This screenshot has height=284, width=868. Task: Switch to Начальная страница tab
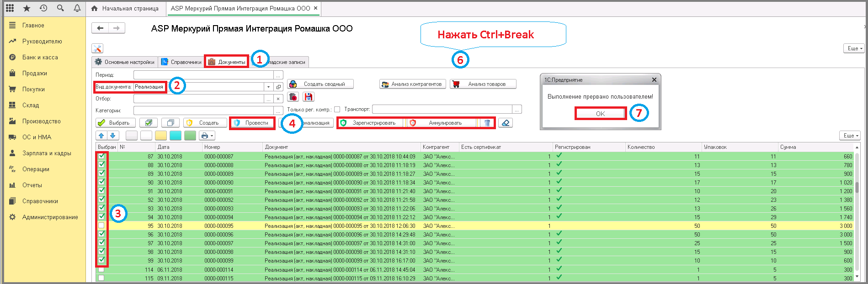125,8
